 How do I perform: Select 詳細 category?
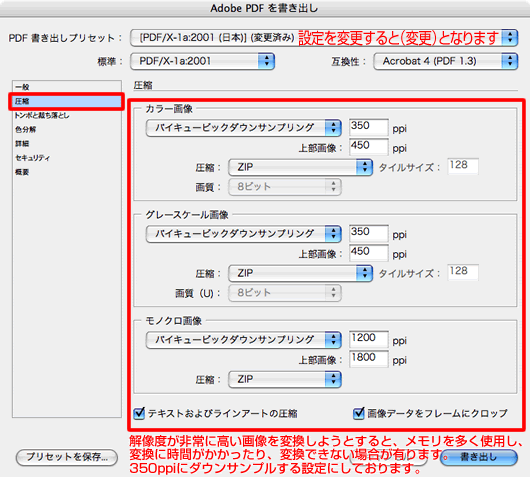(x=67, y=144)
